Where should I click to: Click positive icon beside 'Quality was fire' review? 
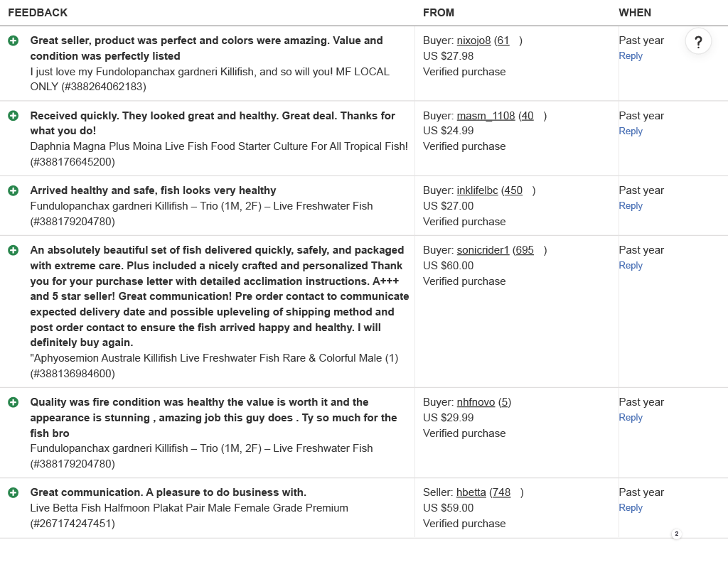(x=14, y=402)
